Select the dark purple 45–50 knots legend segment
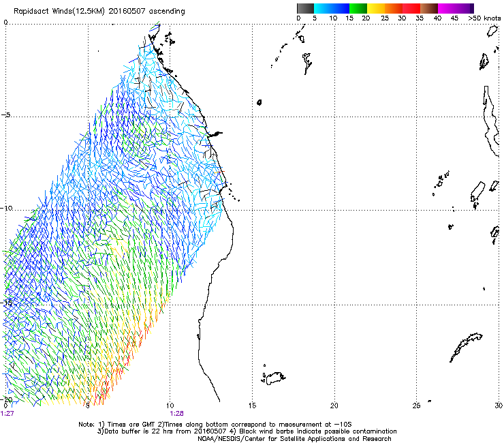 pos(464,8)
